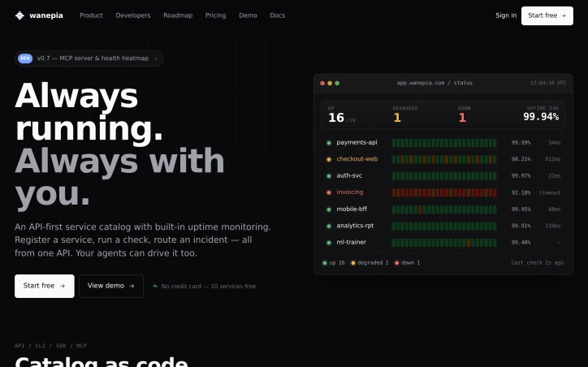
Task: Click the icon beside No credit card text
Action: coord(155,286)
